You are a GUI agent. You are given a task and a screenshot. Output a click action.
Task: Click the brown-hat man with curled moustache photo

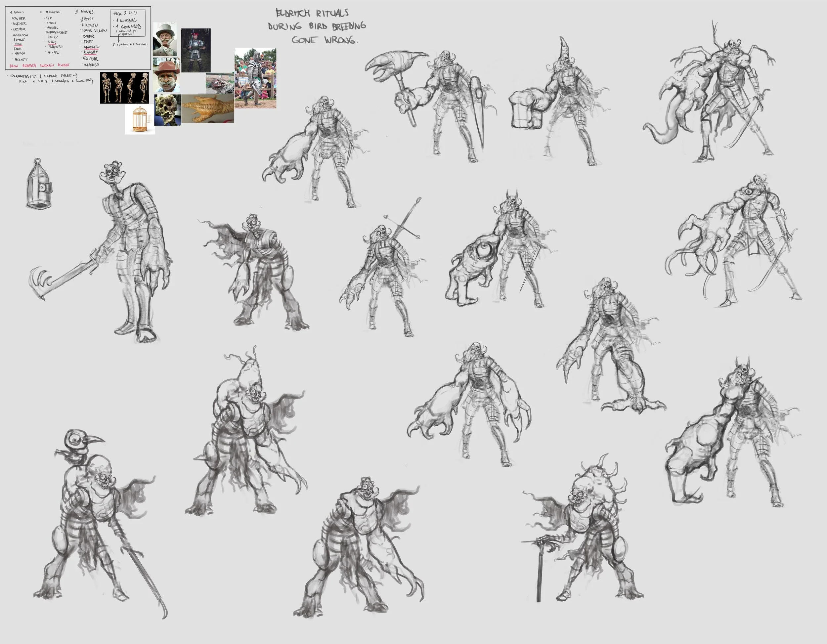point(166,75)
